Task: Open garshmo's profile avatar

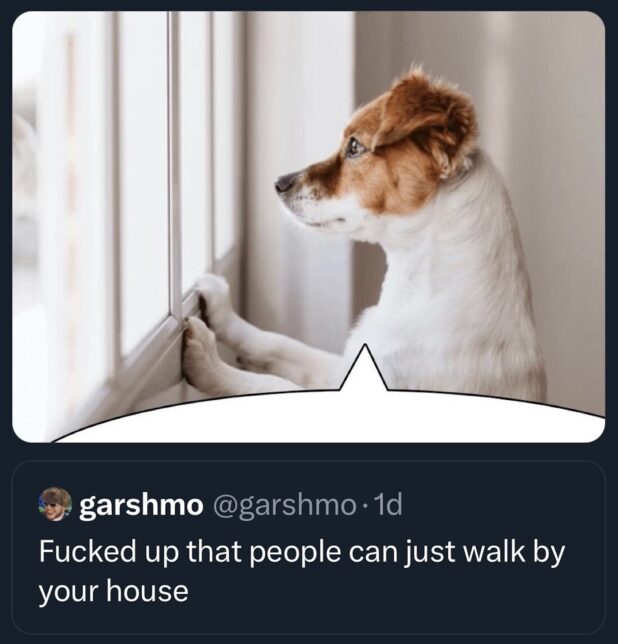Action: pos(55,504)
